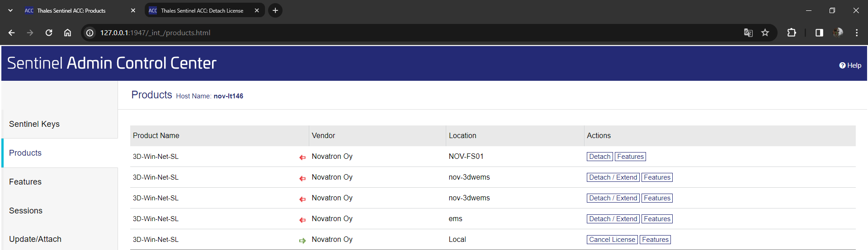This screenshot has height=250, width=868.
Task: Click the red arrow icon in NOV-FS01 row
Action: tap(302, 157)
